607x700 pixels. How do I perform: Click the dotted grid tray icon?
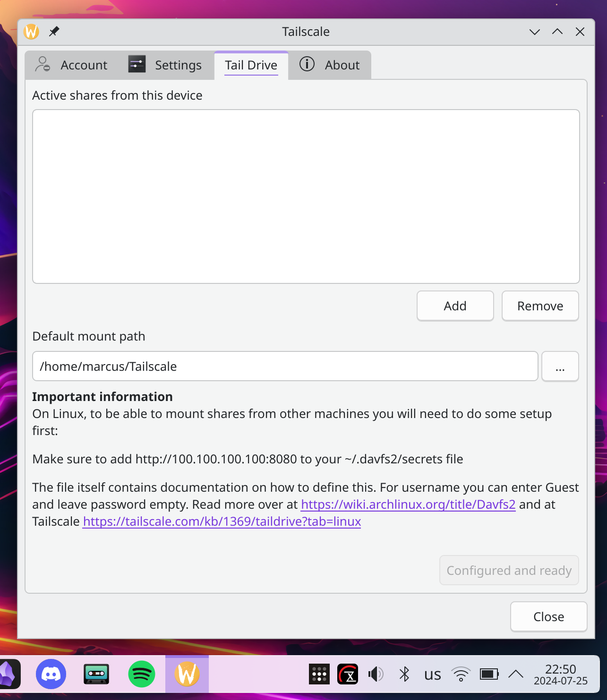[x=319, y=674]
